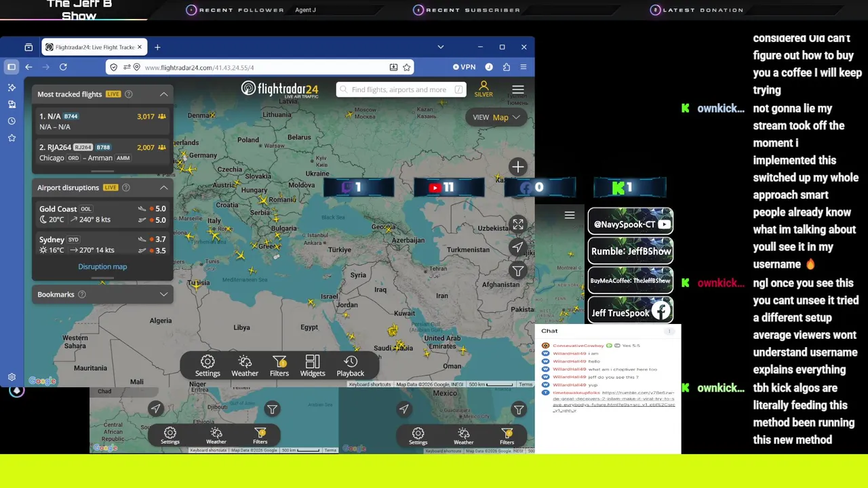The height and width of the screenshot is (488, 868).
Task: Click the @NavySpook-CT YouTube badge
Action: click(x=631, y=222)
